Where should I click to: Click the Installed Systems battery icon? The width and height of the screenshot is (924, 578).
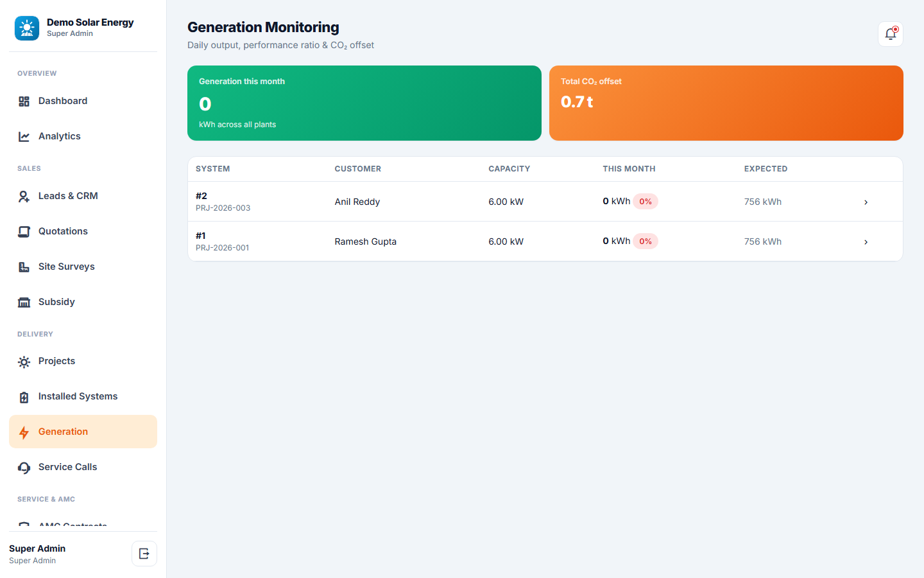(x=24, y=398)
